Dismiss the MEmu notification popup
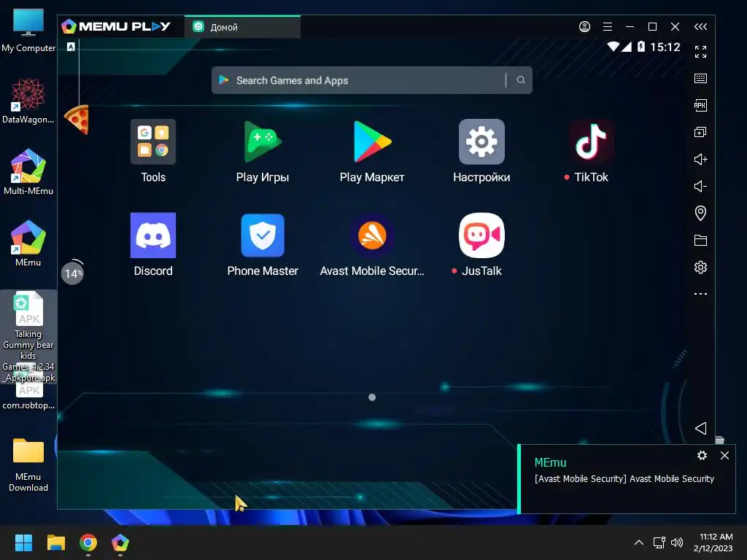The width and height of the screenshot is (747, 560). [724, 456]
